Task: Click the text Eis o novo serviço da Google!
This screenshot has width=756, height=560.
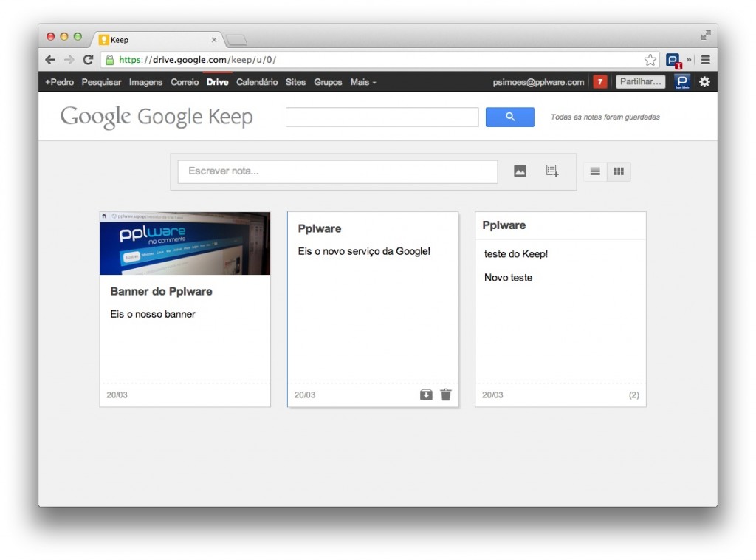Action: point(364,251)
